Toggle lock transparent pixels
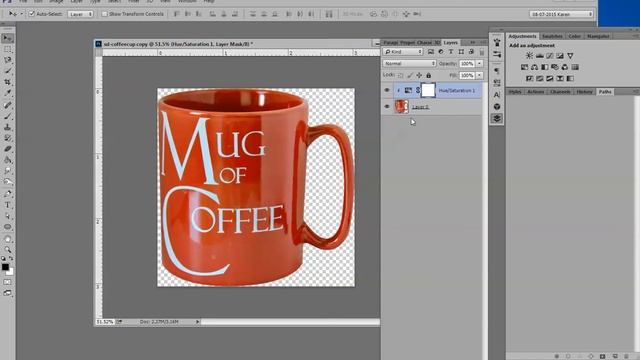 (x=400, y=76)
